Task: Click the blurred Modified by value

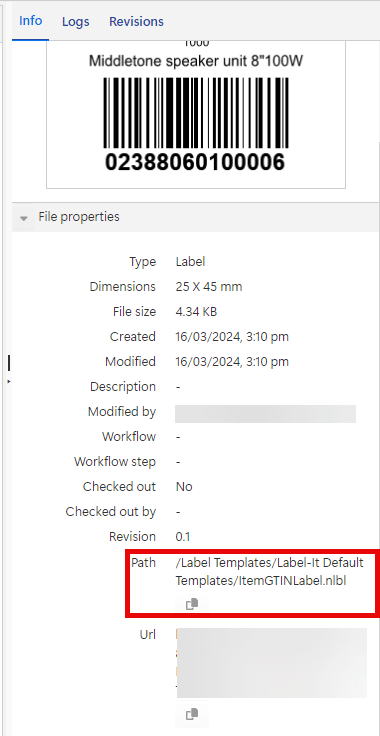Action: (266, 413)
